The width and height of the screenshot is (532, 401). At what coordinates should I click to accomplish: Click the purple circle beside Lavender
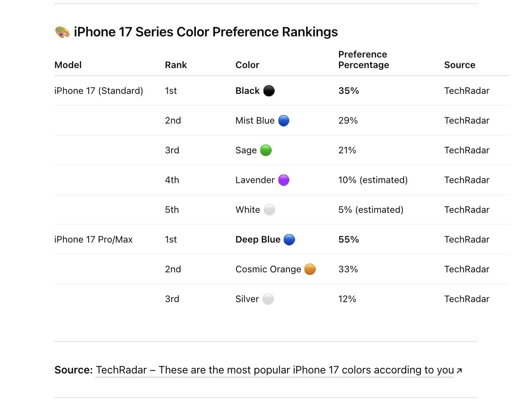coord(284,180)
